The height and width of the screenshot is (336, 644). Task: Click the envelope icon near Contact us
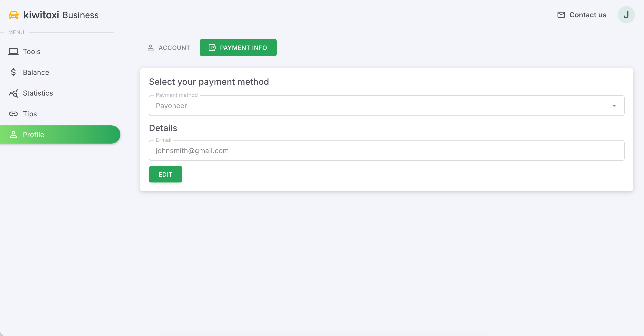point(561,15)
